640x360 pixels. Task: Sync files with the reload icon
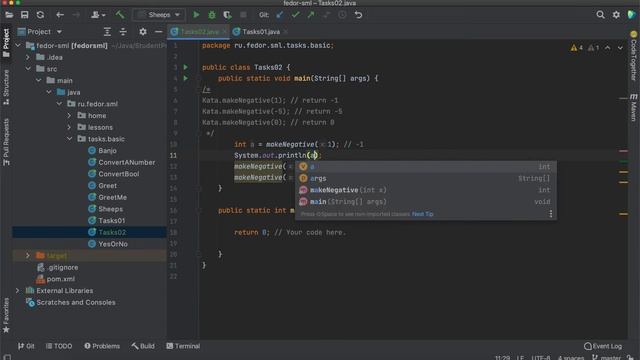tap(40, 15)
